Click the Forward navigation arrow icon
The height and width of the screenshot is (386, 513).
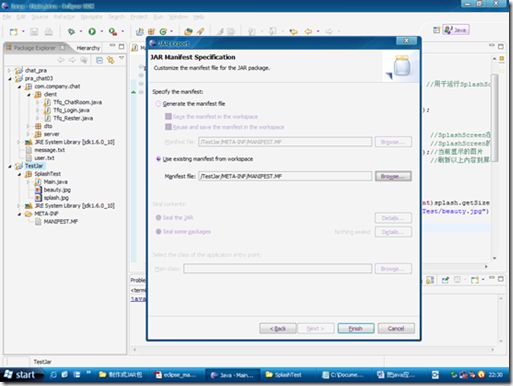click(x=329, y=31)
